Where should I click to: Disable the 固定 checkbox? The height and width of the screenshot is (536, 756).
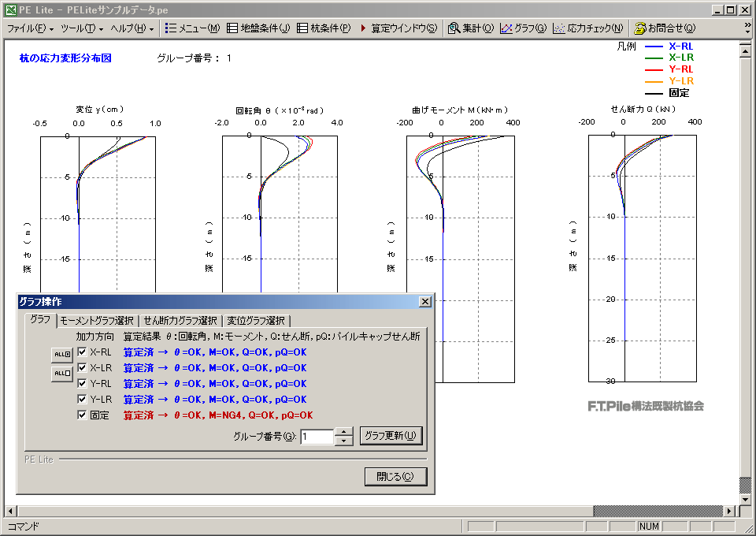point(82,415)
